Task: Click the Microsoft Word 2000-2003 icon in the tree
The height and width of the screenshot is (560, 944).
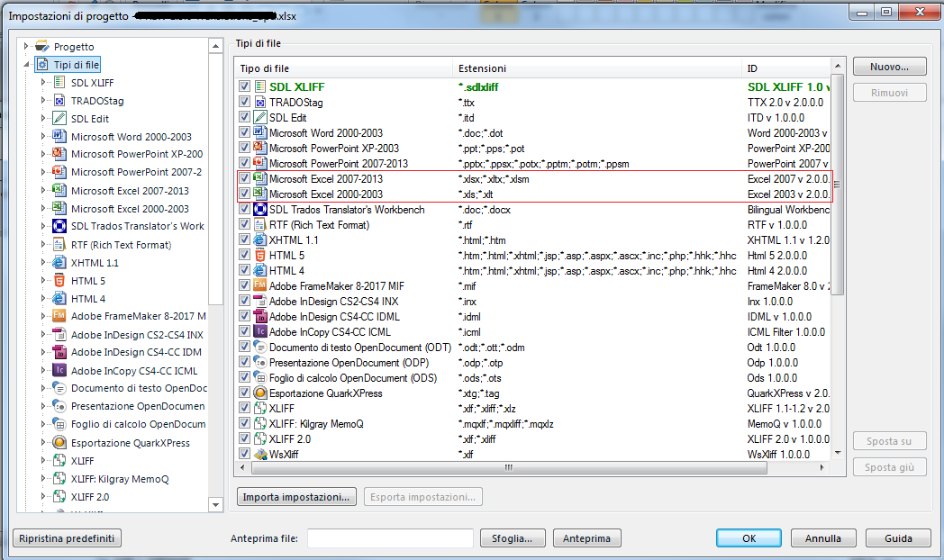Action: 59,137
